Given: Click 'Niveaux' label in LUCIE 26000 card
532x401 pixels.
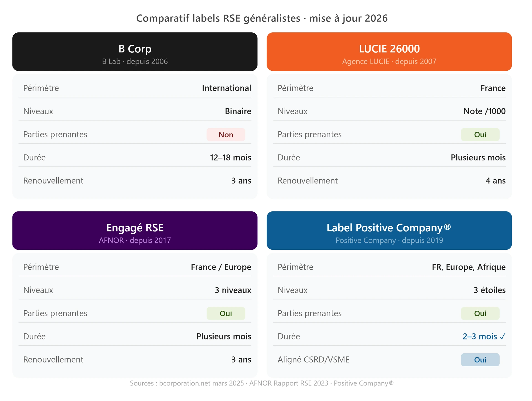Looking at the screenshot, I should 293,111.
